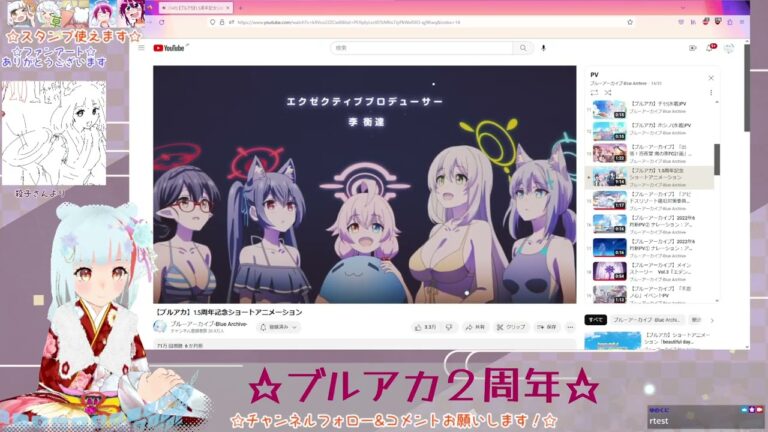Screen dimensions: 768x432
Task: Click the browser tab list dropdown arrow
Action: (683, 8)
